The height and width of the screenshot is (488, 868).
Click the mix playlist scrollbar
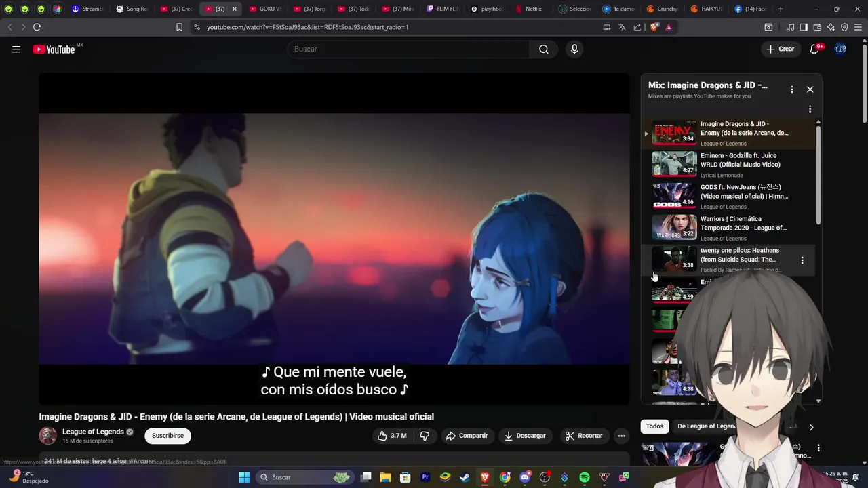tap(818, 176)
